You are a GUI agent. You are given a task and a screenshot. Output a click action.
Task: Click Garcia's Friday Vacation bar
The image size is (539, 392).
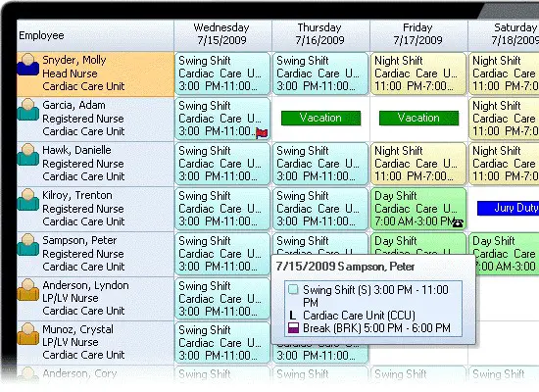418,118
